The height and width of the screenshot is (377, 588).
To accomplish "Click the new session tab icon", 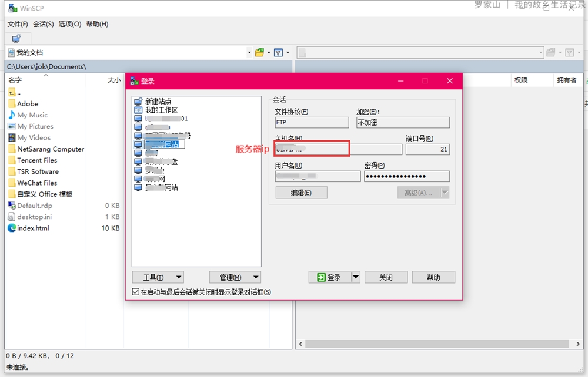I will [16, 39].
